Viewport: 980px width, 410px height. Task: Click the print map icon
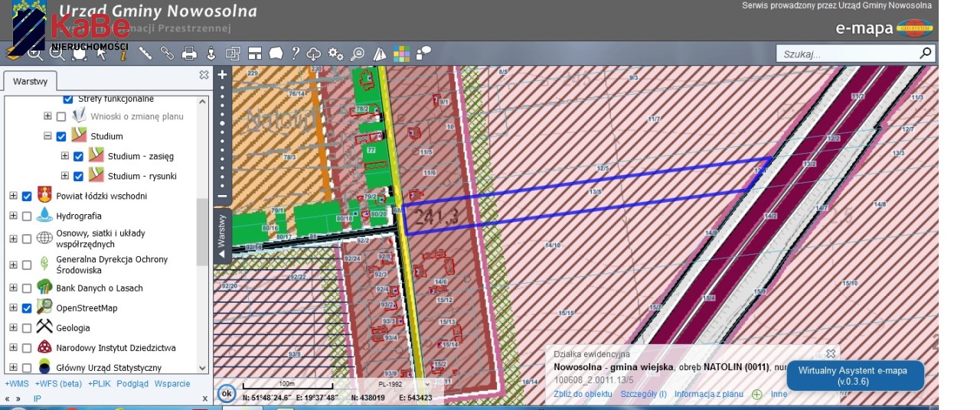[189, 54]
